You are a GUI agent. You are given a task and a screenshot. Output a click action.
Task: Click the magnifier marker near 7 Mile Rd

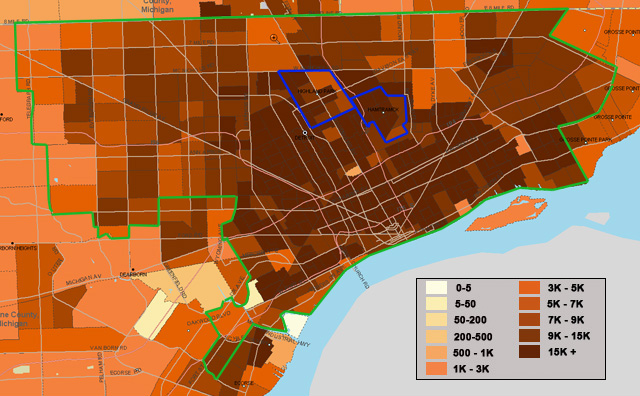[x=275, y=38]
